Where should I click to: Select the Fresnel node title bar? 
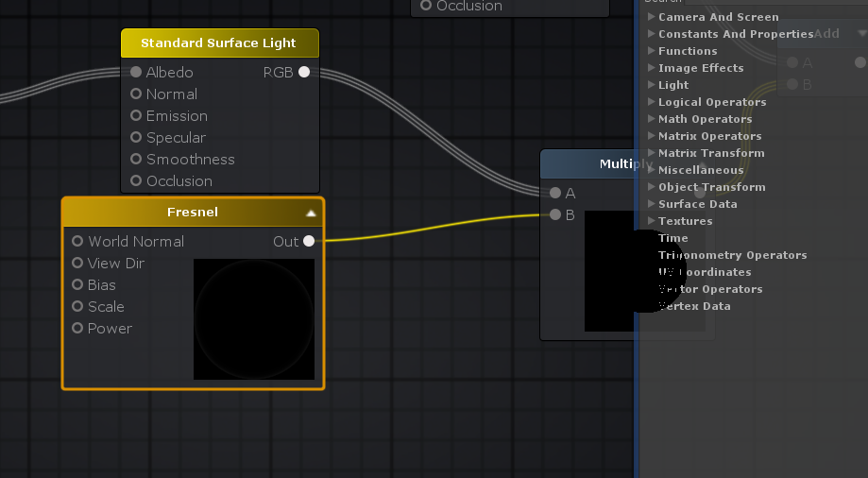pos(193,213)
